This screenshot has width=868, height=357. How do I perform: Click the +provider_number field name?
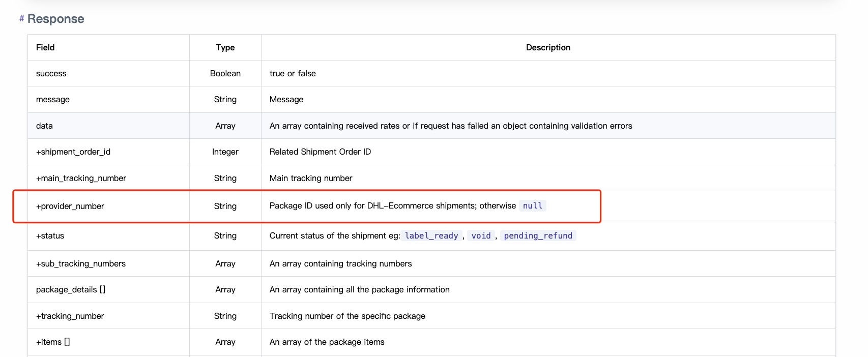point(70,206)
